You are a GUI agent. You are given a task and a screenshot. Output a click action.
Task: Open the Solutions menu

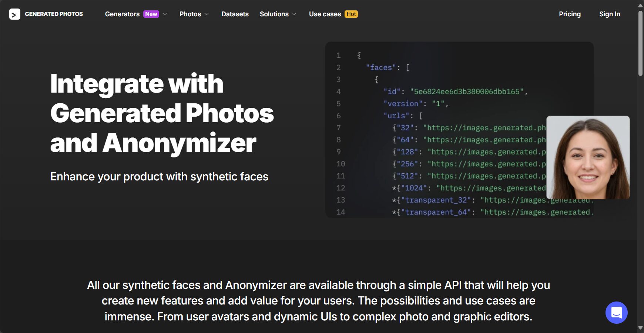point(274,14)
